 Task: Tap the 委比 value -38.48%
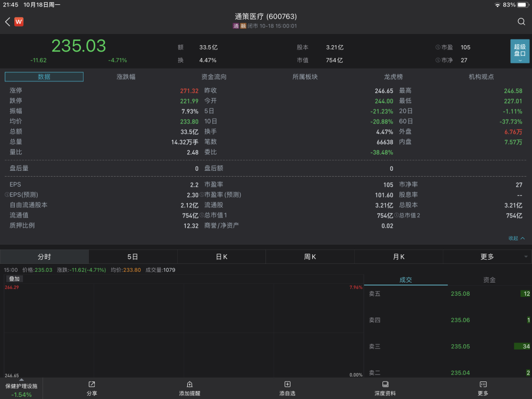381,153
